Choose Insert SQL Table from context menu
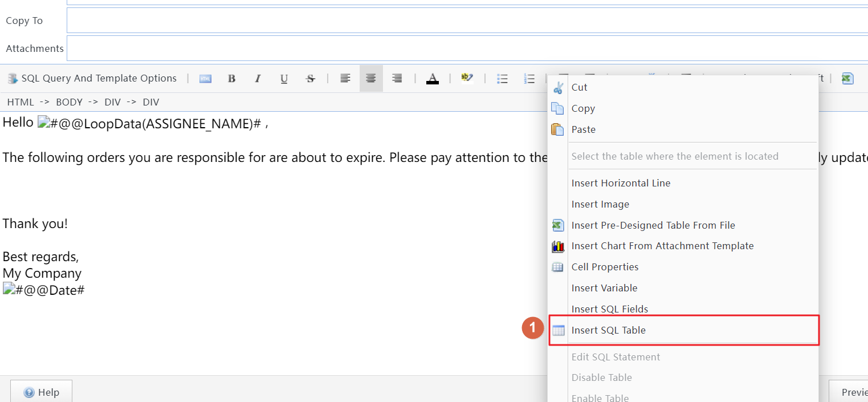The width and height of the screenshot is (868, 402). (608, 330)
